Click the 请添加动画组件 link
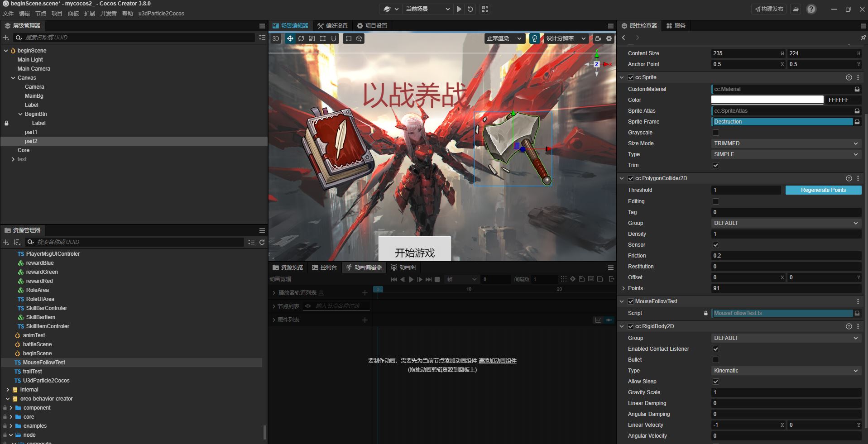 (497, 361)
